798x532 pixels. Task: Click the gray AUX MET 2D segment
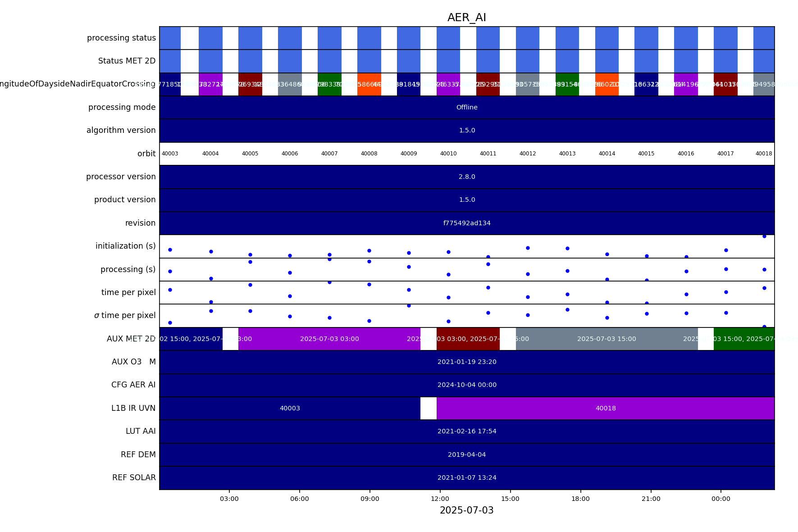click(x=606, y=339)
